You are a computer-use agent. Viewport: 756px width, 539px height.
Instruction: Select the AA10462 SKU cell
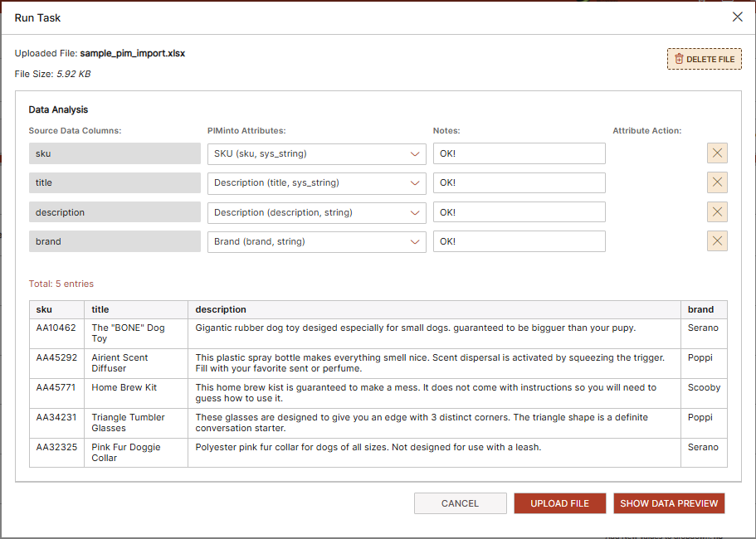[56, 328]
